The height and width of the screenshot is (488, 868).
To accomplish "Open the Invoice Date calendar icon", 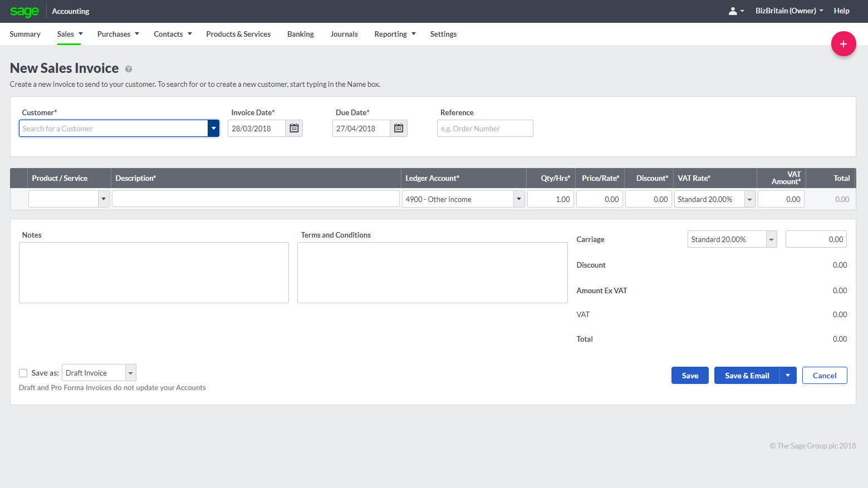I will 294,128.
